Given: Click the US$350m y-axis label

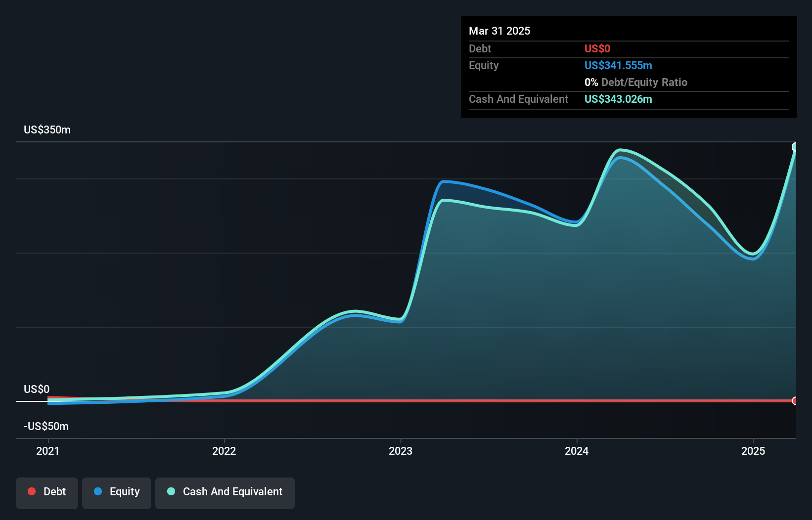Looking at the screenshot, I should [x=47, y=130].
